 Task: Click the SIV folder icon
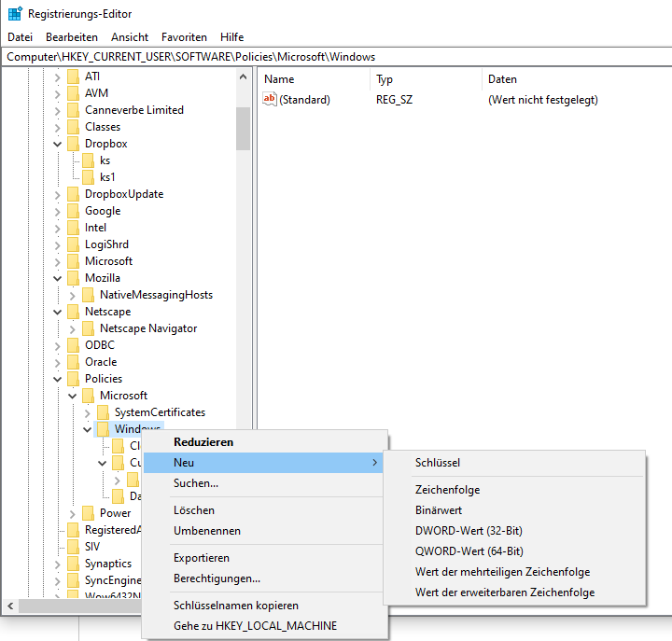click(x=74, y=547)
